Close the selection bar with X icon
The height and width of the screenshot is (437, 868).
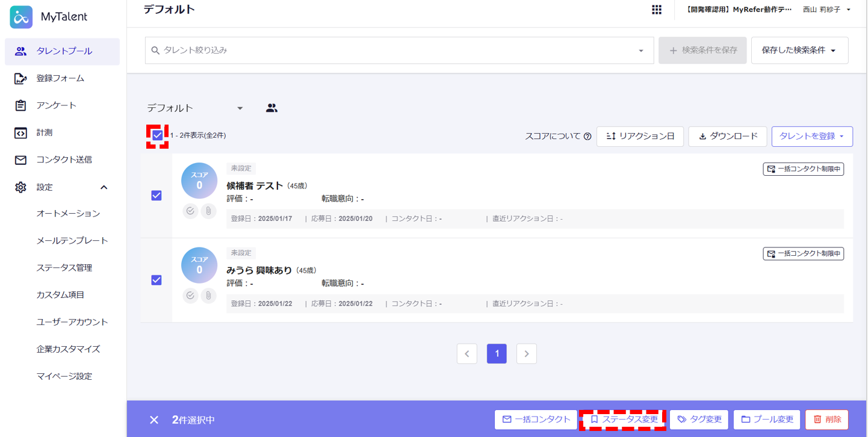[154, 420]
